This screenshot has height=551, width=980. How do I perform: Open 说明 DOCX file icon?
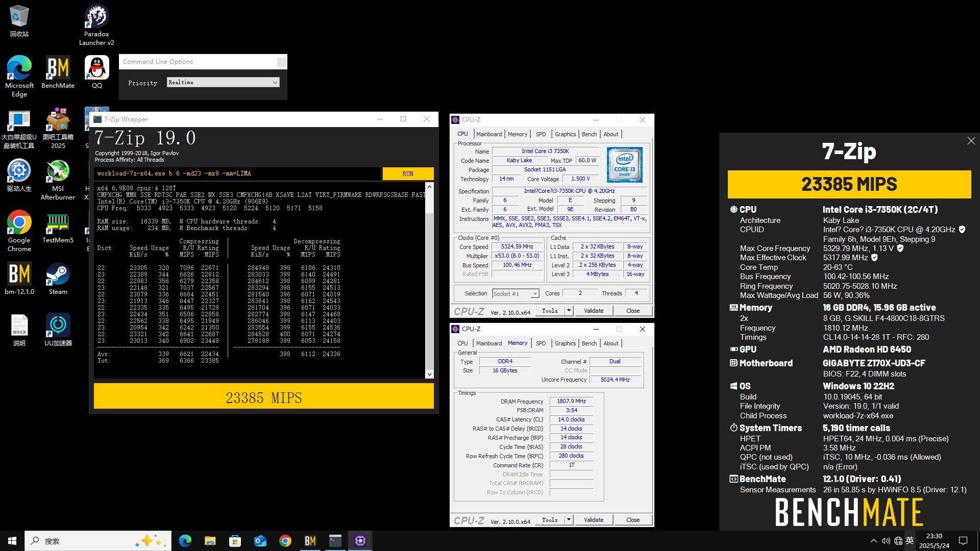tap(19, 330)
